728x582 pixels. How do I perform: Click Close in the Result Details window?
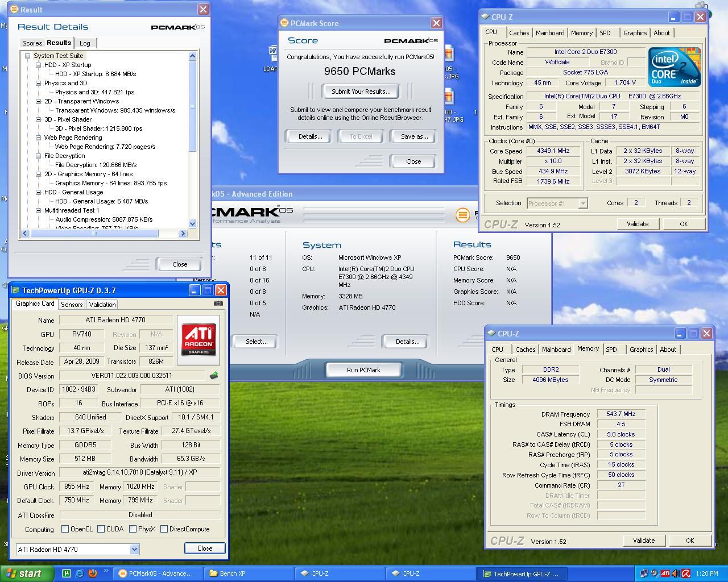(x=180, y=264)
